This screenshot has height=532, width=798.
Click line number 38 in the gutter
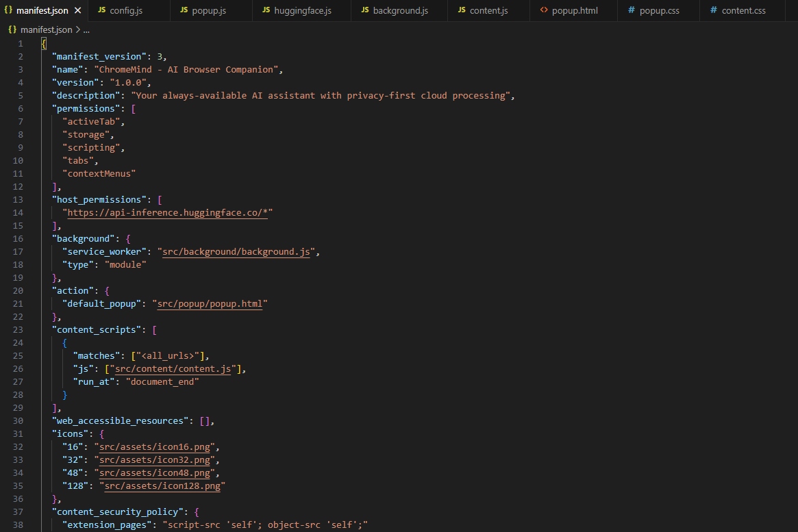pyautogui.click(x=18, y=525)
